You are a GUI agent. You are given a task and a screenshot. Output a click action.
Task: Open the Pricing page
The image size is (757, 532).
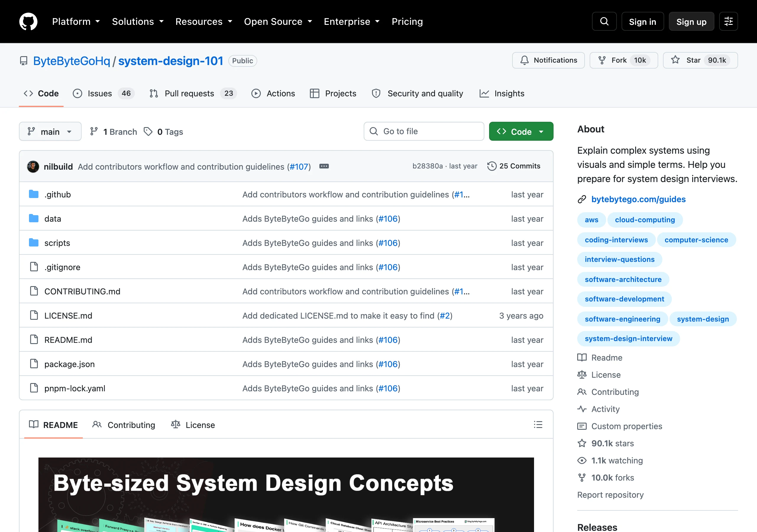[x=407, y=21]
